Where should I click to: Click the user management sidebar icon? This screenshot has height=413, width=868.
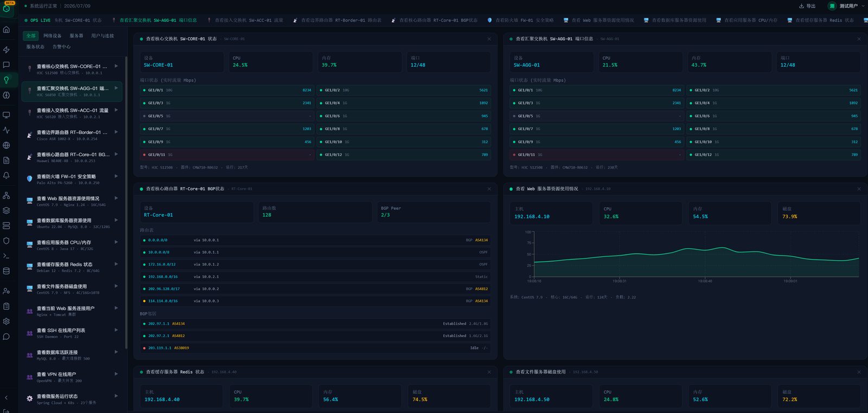[x=7, y=291]
